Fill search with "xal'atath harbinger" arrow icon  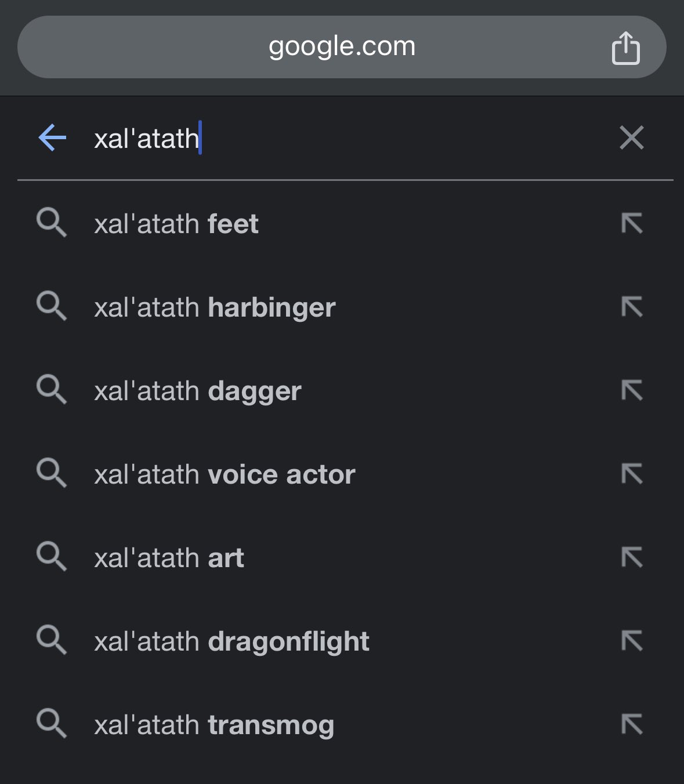coord(631,307)
